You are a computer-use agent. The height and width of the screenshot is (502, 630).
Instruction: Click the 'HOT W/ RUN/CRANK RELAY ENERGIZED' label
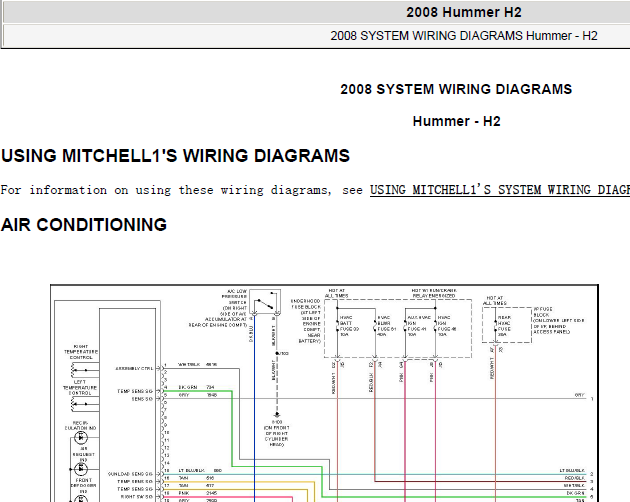click(434, 293)
